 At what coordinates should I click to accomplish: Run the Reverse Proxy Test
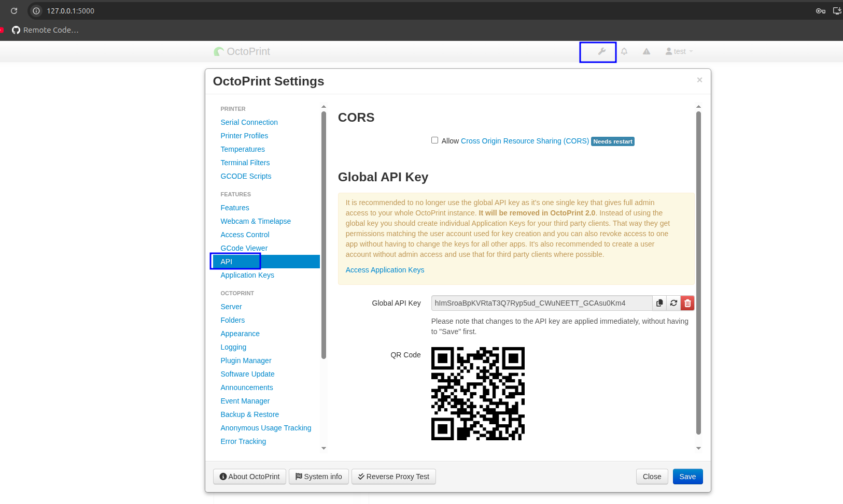click(x=394, y=477)
